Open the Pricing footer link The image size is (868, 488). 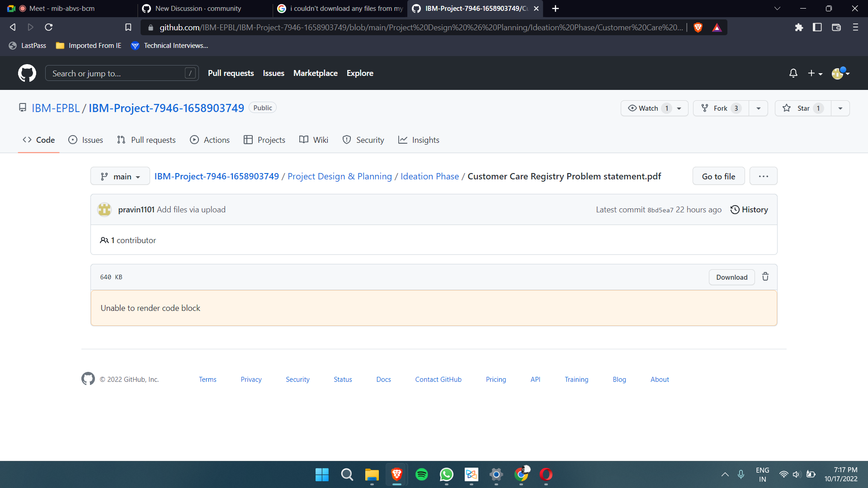pos(496,380)
